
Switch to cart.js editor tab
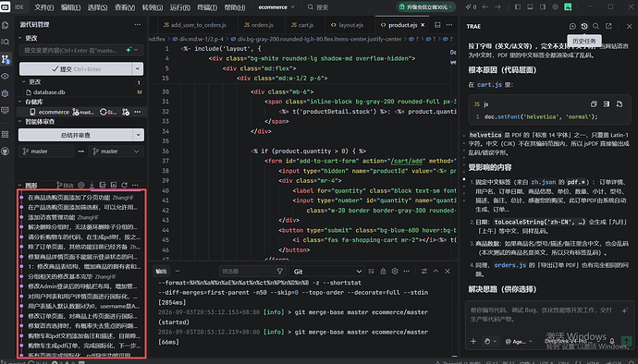(302, 25)
